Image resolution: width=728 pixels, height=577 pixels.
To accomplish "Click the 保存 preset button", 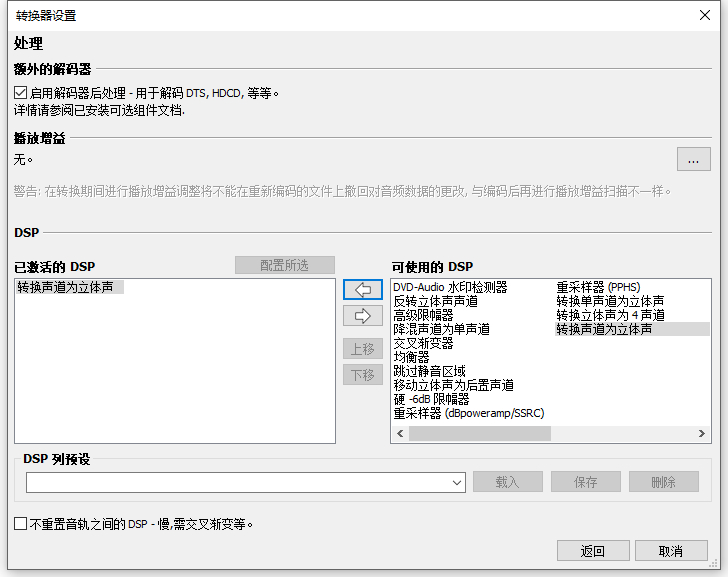I will tap(585, 482).
